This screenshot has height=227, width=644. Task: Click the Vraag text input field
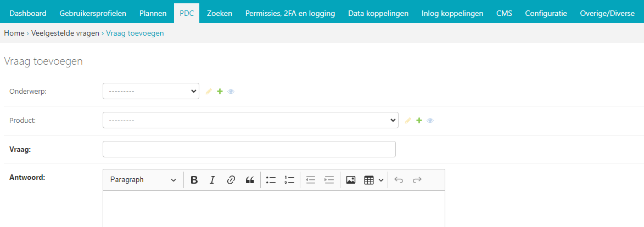(x=249, y=149)
